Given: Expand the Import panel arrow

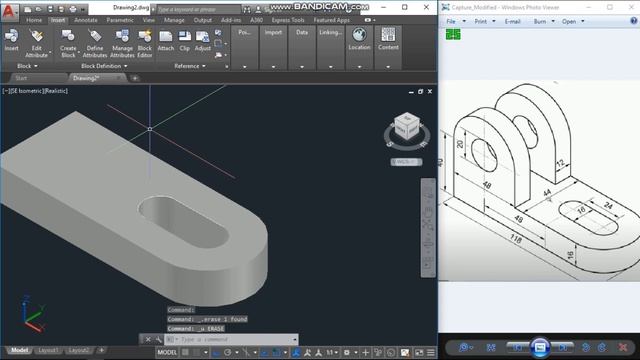Looking at the screenshot, I should 273,67.
